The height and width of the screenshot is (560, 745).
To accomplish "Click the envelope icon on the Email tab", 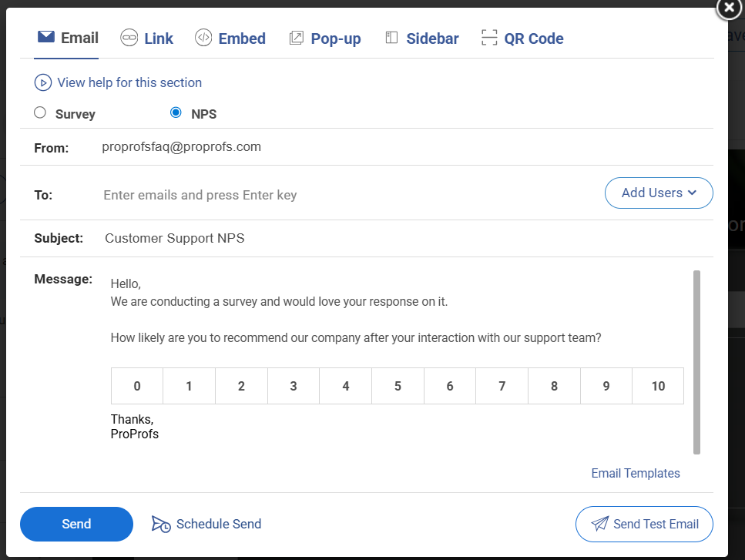I will tap(45, 36).
